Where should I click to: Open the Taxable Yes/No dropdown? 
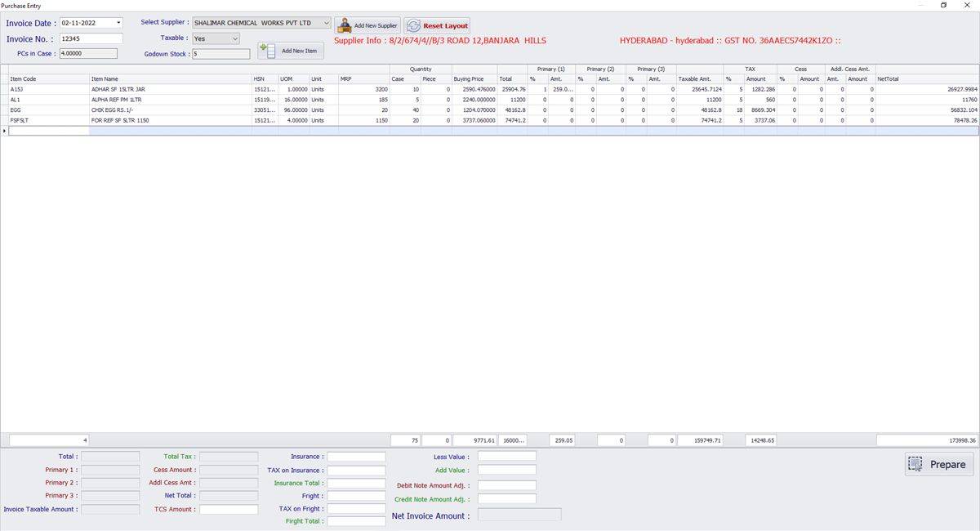[235, 38]
